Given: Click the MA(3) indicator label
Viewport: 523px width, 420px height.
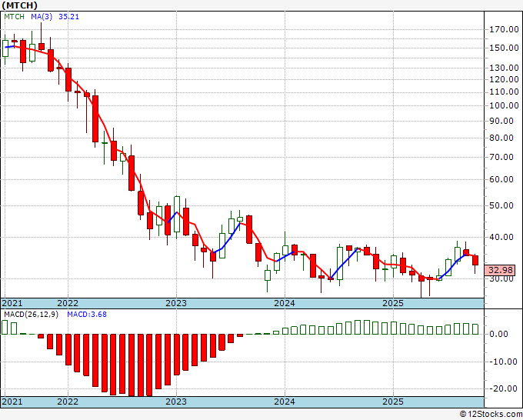Looking at the screenshot, I should [42, 17].
